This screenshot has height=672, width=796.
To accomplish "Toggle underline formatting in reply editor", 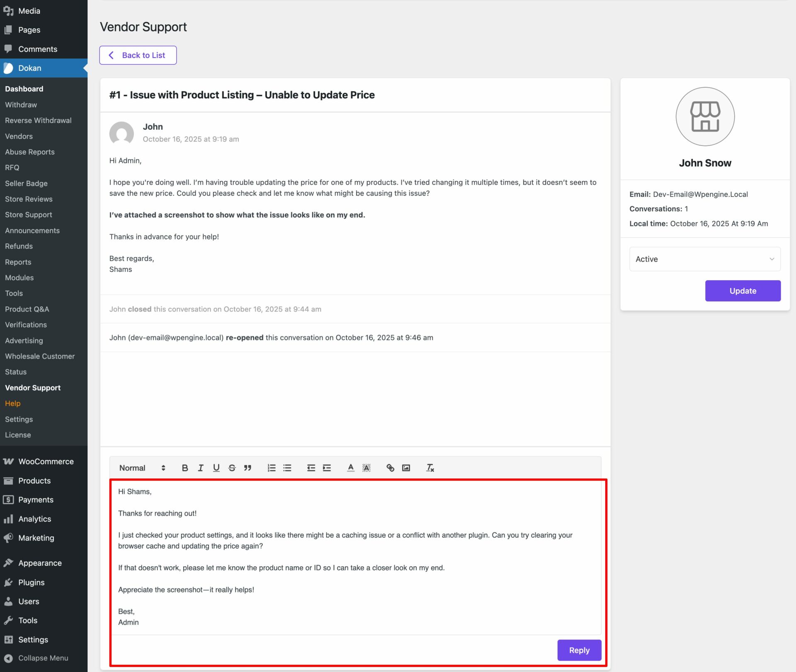I will (x=216, y=468).
